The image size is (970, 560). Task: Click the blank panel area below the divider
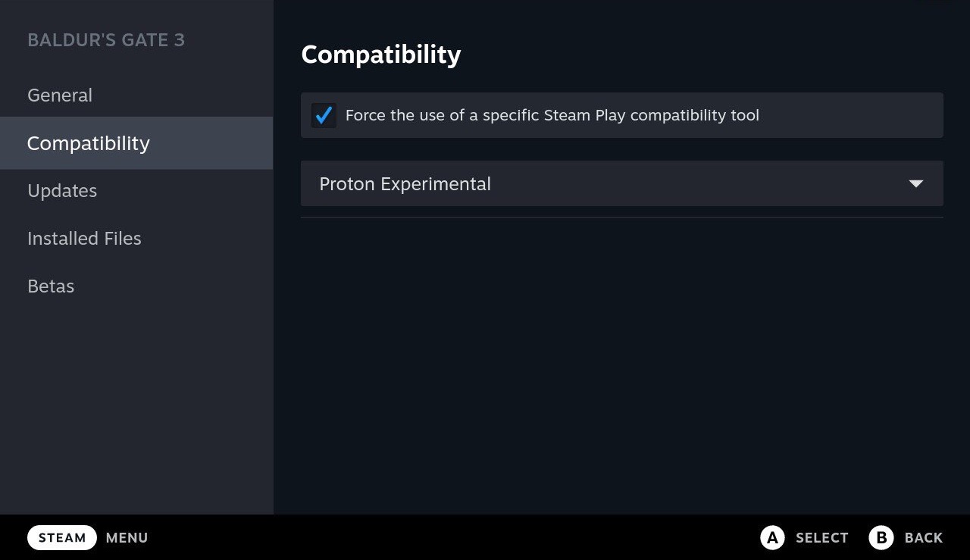pos(621,364)
